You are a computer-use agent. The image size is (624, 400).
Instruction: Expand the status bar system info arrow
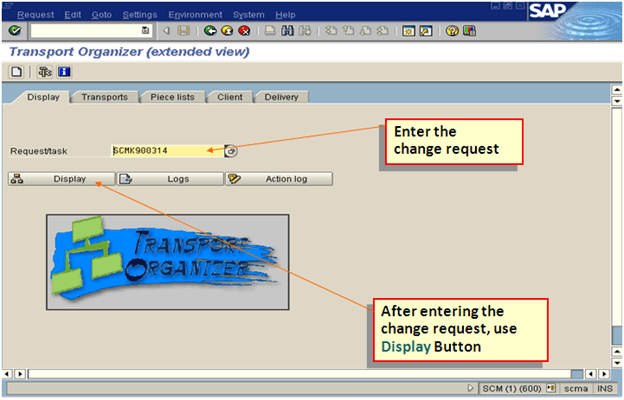click(471, 388)
